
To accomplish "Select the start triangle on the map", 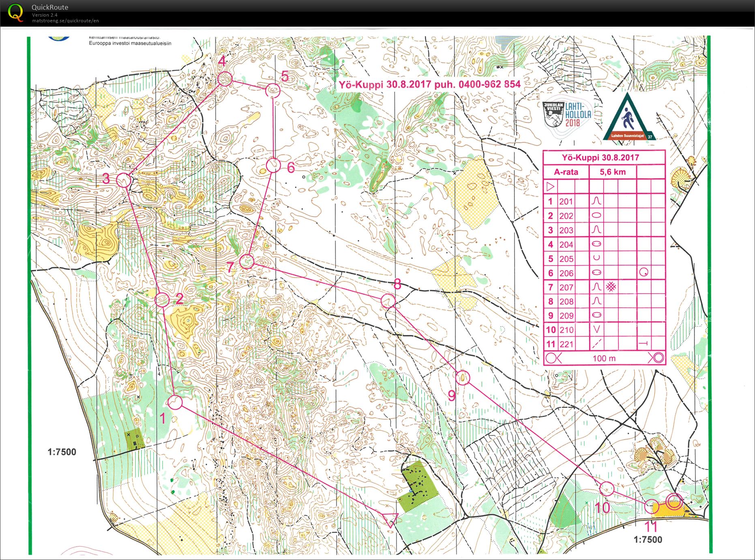I will point(390,519).
